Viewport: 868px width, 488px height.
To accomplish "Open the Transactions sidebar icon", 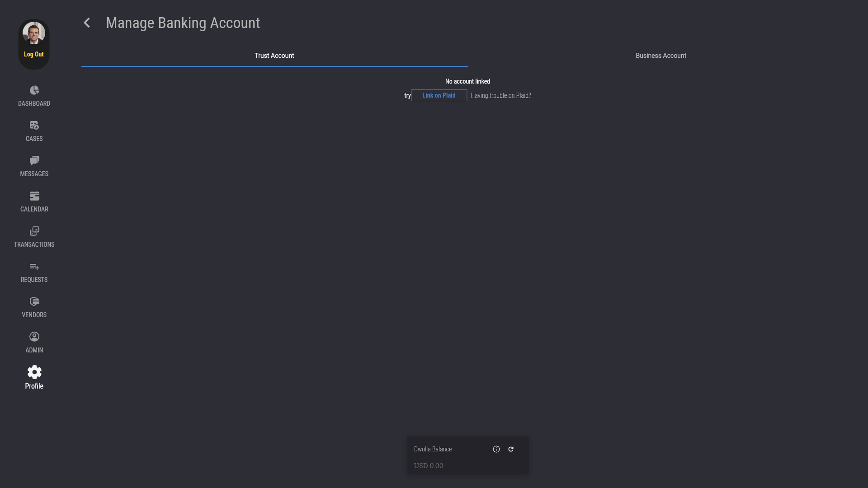I will [34, 231].
